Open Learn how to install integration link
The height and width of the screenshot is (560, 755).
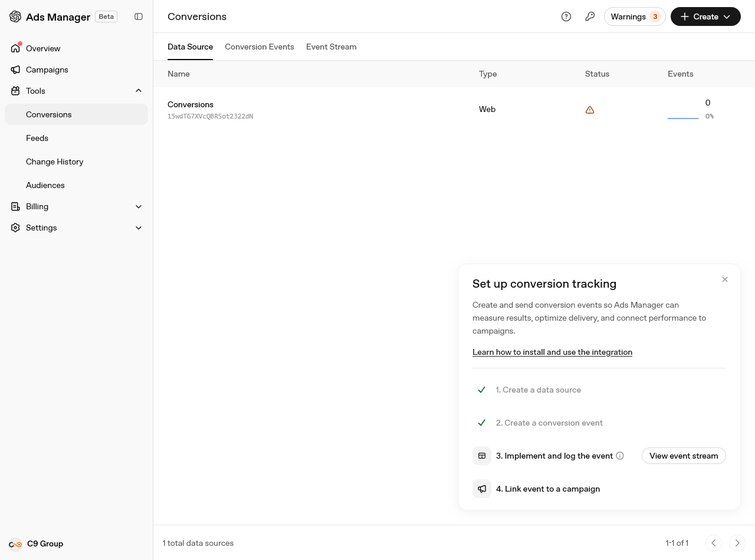pos(552,352)
